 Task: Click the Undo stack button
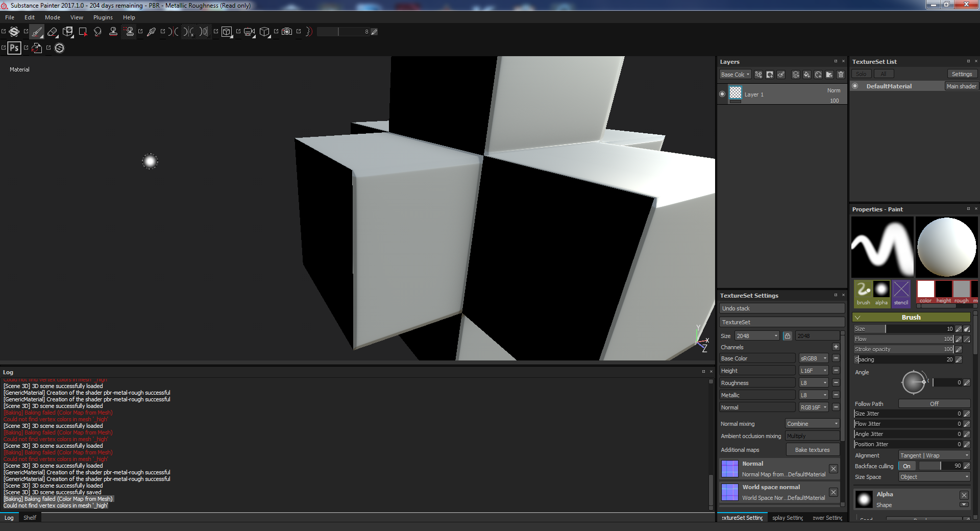click(782, 308)
